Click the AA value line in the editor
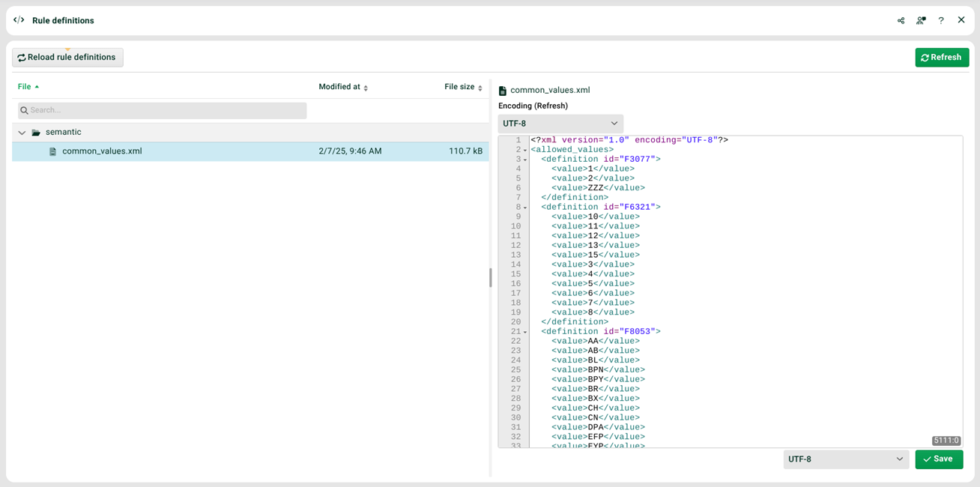 (x=596, y=342)
